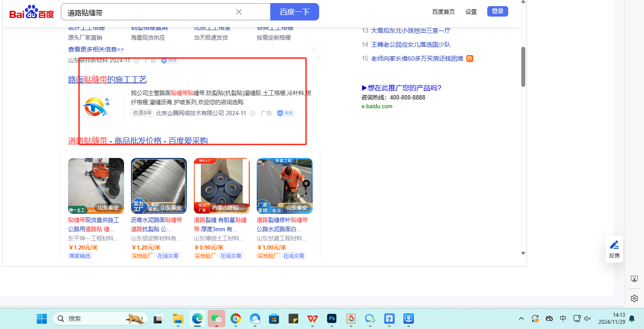
Task: Click the muted volume tray icon
Action: tap(588, 319)
